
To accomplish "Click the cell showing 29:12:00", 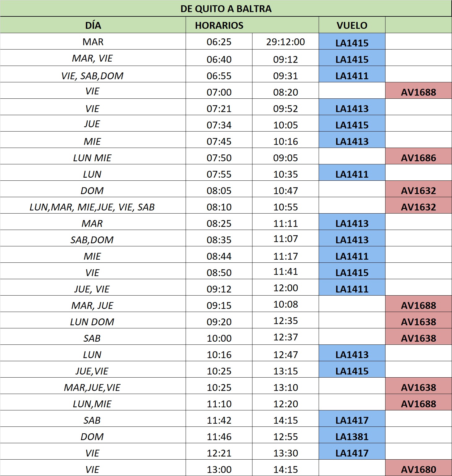I will point(285,42).
